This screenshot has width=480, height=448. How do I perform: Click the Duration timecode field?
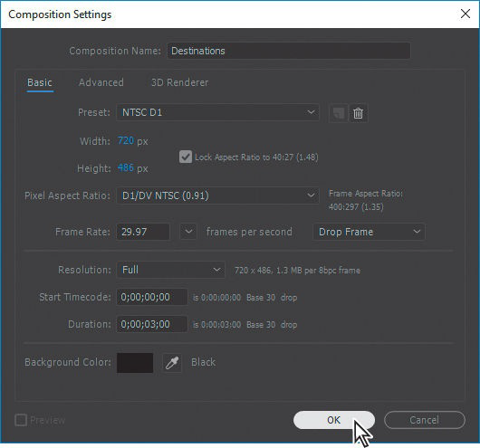point(152,324)
